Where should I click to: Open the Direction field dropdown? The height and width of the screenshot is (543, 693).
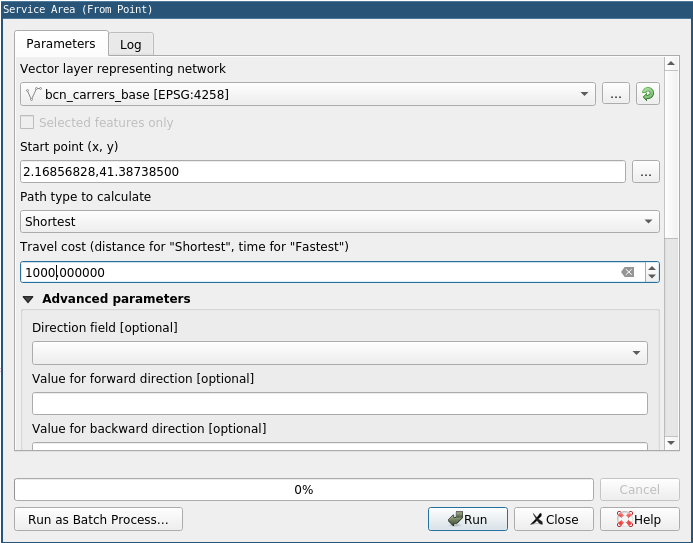pos(340,353)
